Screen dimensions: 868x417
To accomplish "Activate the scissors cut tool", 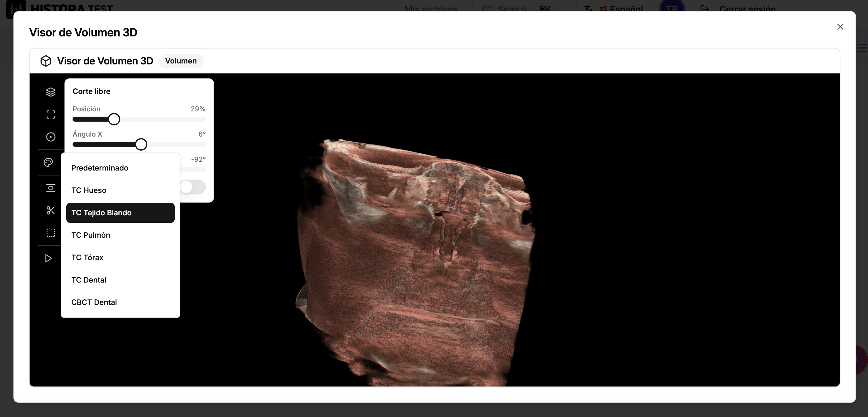I will point(50,210).
